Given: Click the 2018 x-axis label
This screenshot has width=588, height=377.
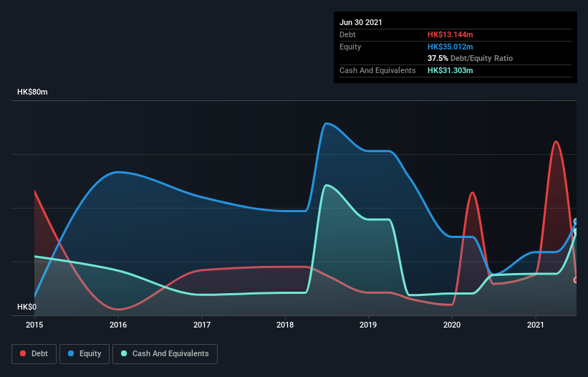Looking at the screenshot, I should click(285, 325).
